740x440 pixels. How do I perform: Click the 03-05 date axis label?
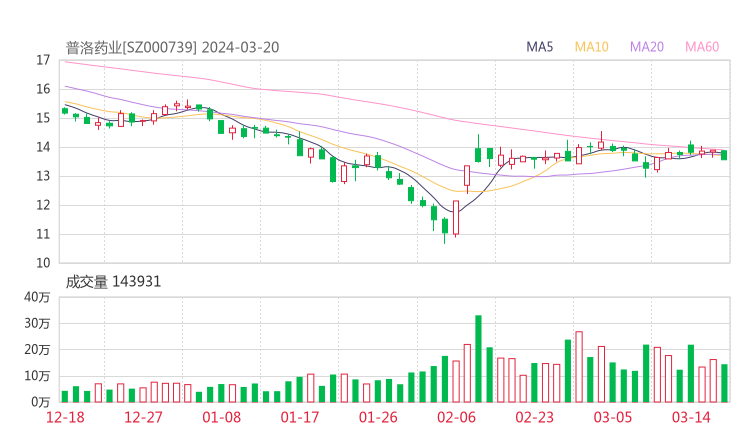pos(613,417)
